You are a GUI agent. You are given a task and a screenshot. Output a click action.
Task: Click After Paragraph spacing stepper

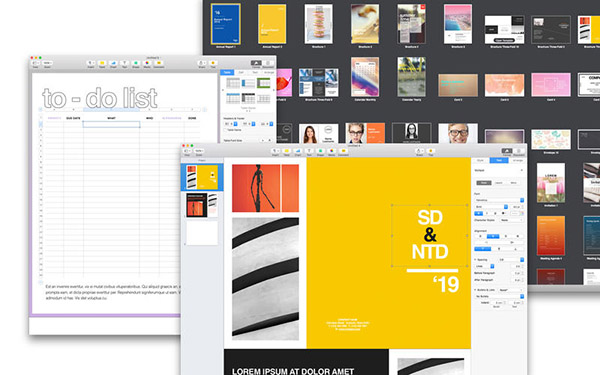point(523,280)
